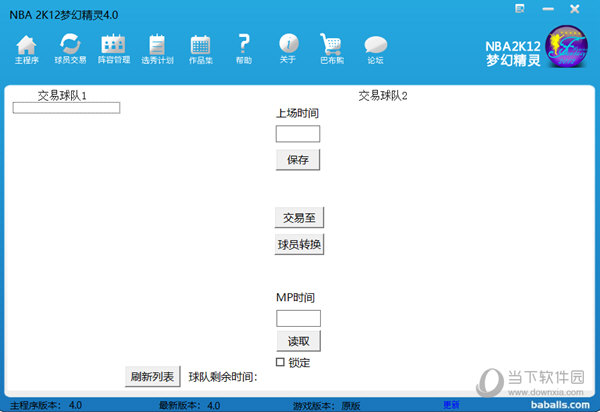Click the NBA2K12 梦幻精灵 logo emblem
Screen dimensions: 600x412
click(566, 47)
